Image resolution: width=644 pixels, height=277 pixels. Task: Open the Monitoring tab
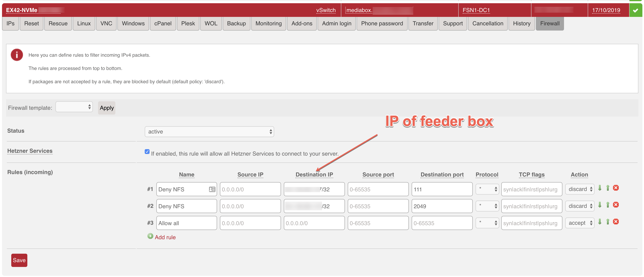tap(268, 24)
